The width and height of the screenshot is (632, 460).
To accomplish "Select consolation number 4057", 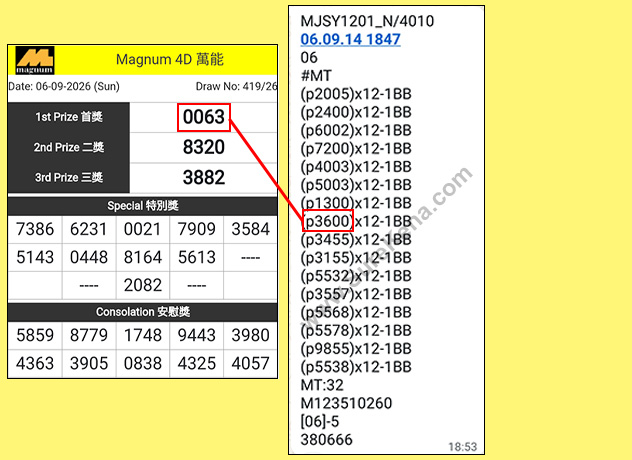I will point(250,364).
